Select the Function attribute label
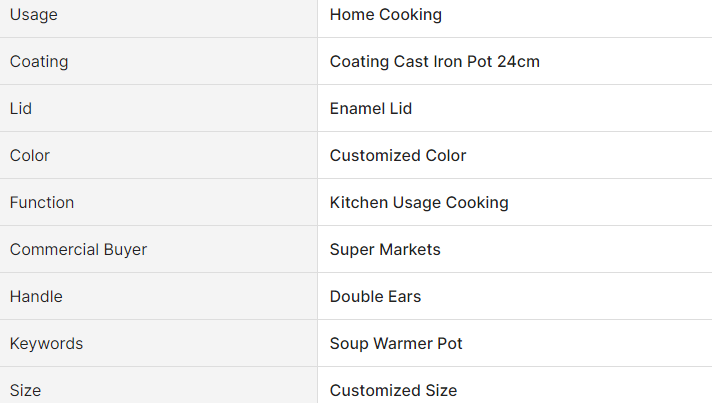This screenshot has height=403, width=712. (x=42, y=202)
